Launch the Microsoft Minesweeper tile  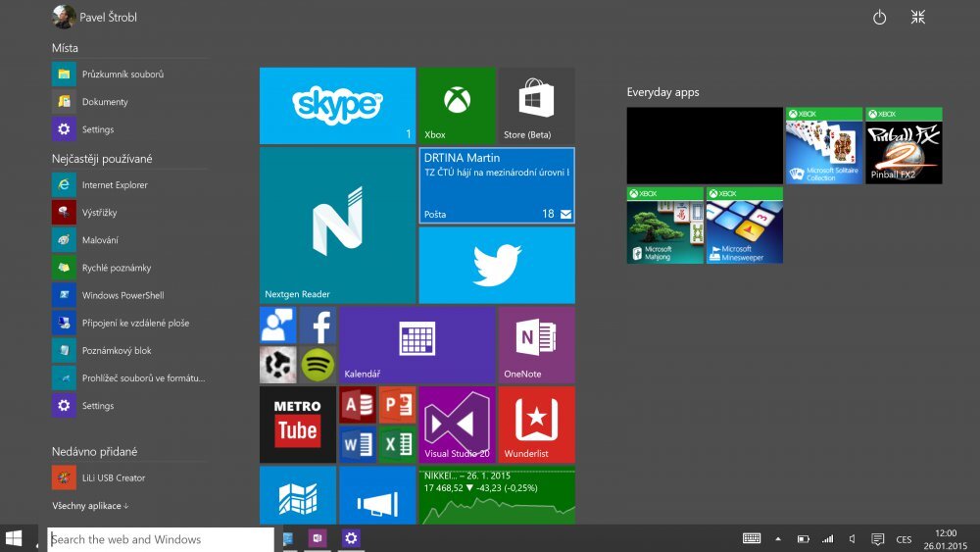click(745, 226)
